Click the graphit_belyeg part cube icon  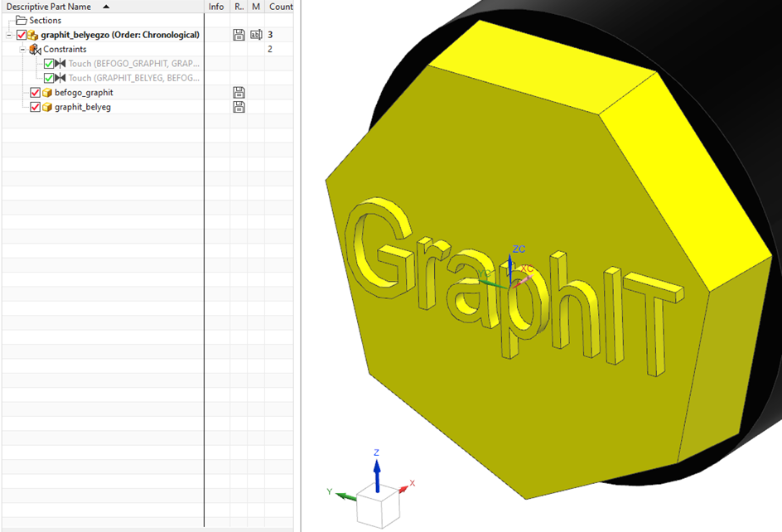click(47, 108)
